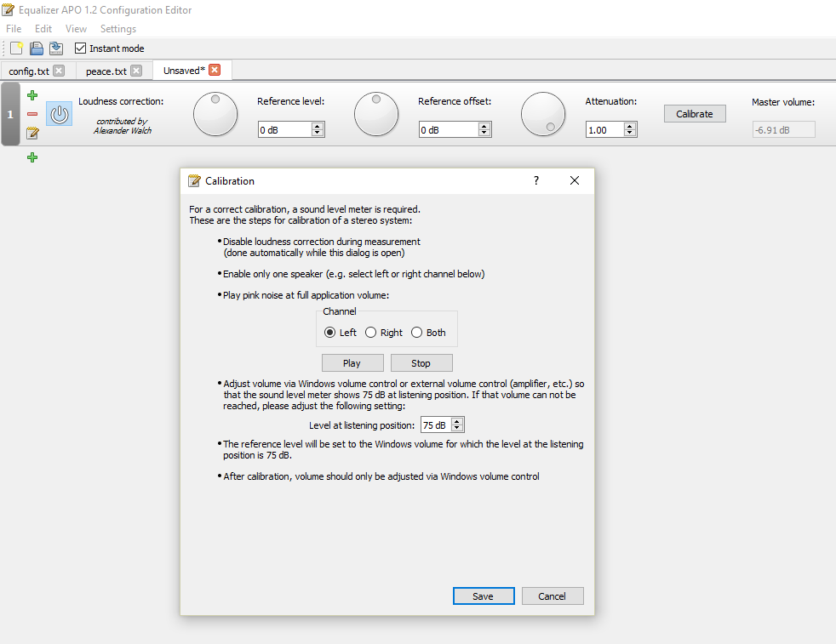The width and height of the screenshot is (836, 644).
Task: Select the Right channel radio button
Action: [370, 333]
